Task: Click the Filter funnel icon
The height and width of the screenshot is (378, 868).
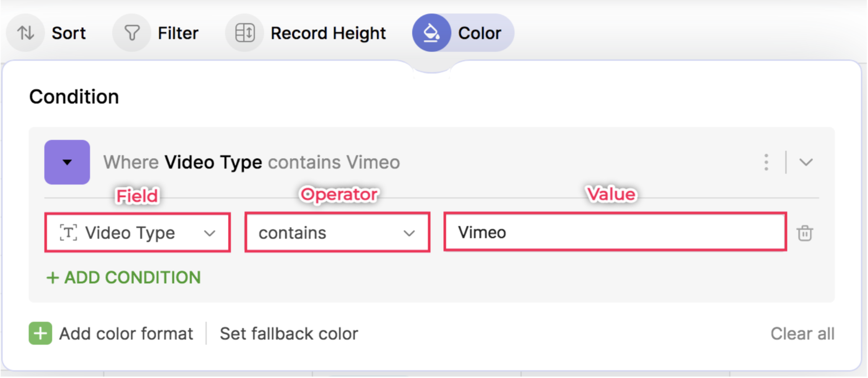Action: (132, 33)
